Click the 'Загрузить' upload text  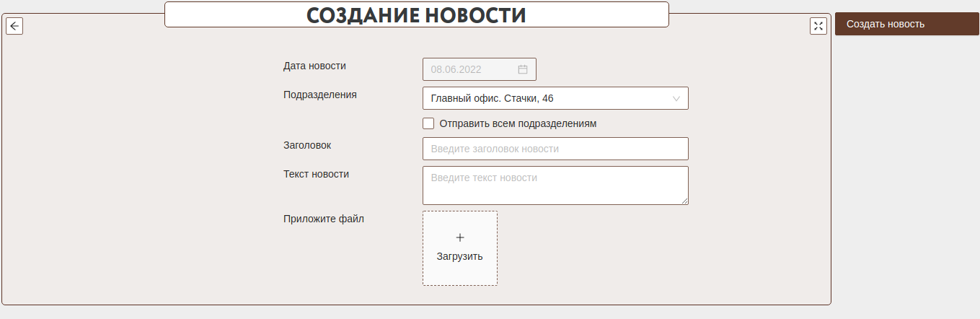[x=459, y=256]
